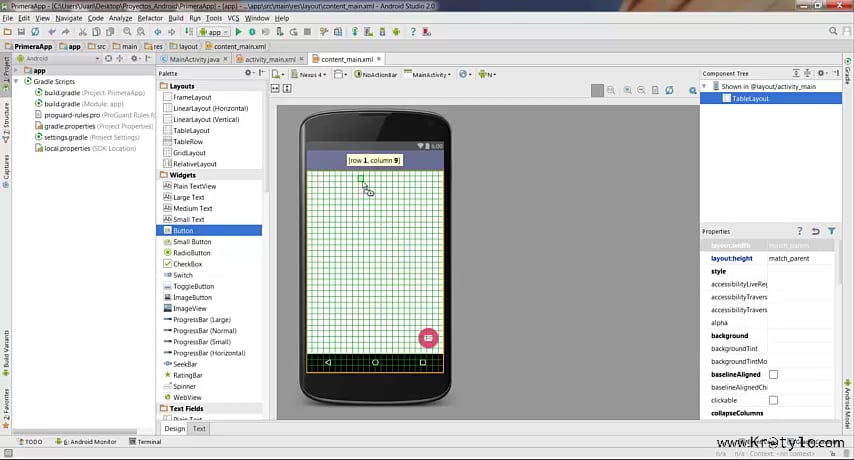Click the PrimeraApp breadcrumb
The height and width of the screenshot is (460, 854).
(28, 46)
